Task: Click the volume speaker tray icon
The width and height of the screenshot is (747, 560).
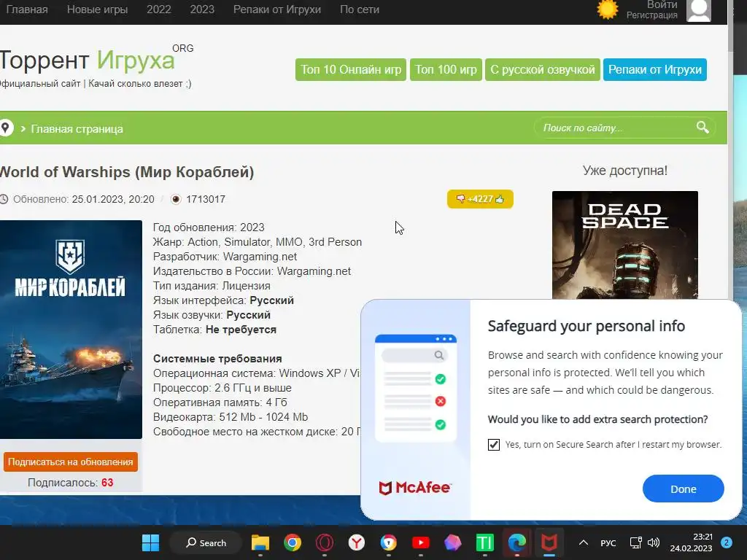Action: [x=654, y=542]
